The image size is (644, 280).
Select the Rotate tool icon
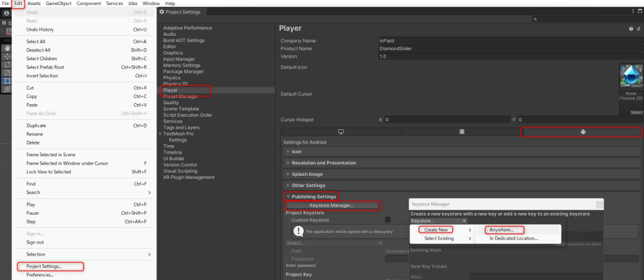(x=7, y=64)
